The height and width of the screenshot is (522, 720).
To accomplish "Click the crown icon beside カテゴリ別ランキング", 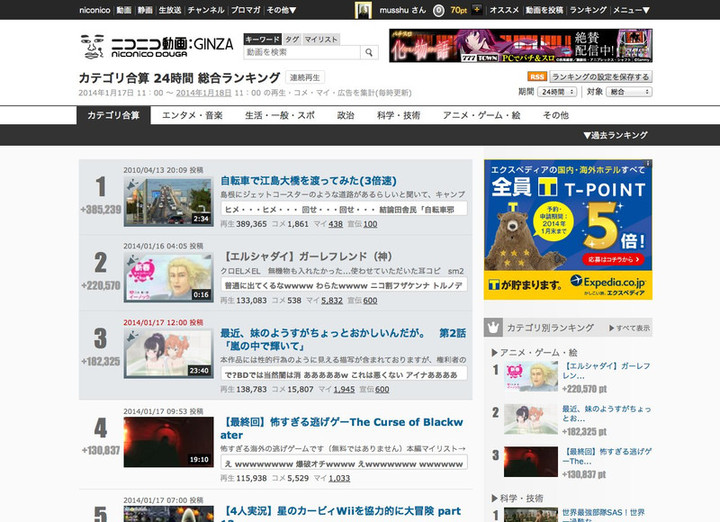I will tap(493, 328).
